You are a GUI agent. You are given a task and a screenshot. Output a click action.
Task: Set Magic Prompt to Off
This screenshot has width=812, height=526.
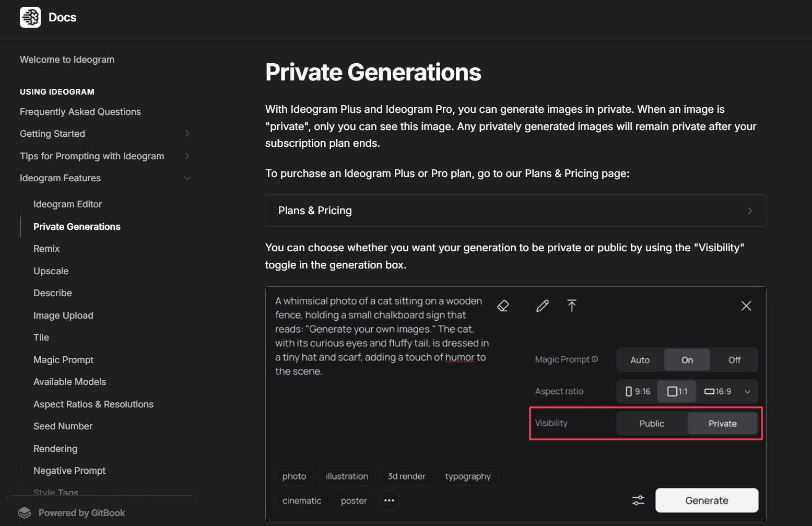734,359
